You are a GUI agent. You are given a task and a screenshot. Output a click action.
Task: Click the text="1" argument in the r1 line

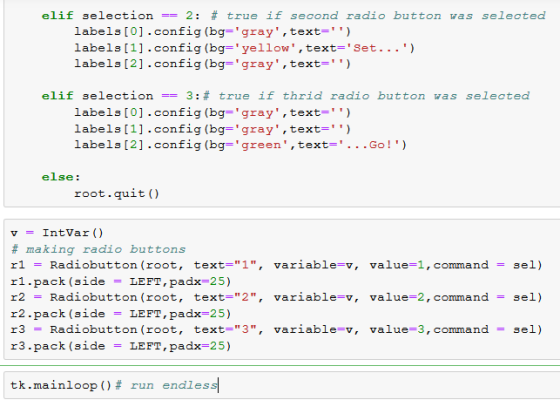225,265
